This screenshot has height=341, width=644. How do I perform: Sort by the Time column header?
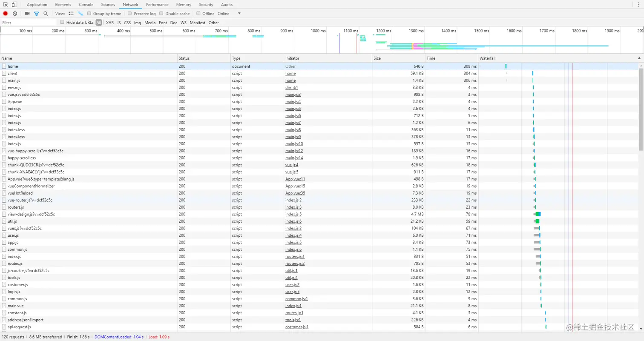[452, 58]
